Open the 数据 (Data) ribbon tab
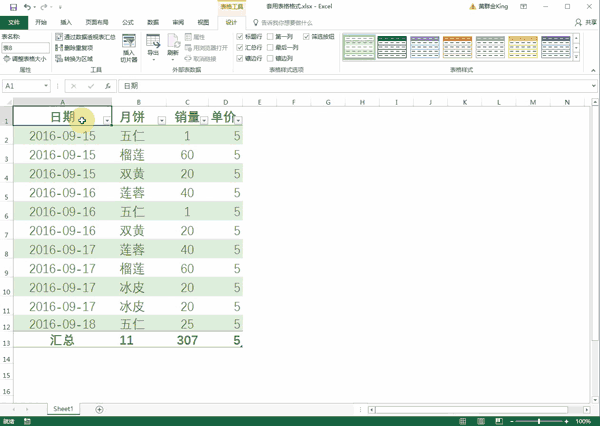Screen dimensions: 600x426 pyautogui.click(x=152, y=21)
